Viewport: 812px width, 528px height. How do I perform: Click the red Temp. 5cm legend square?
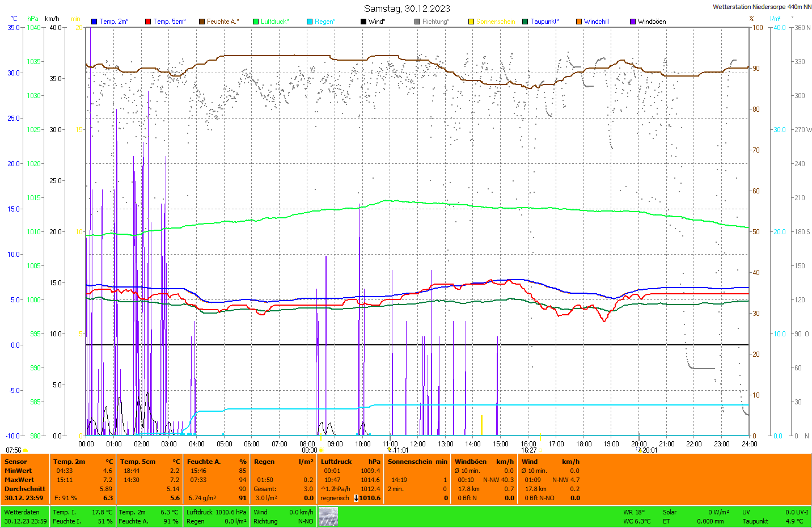148,22
